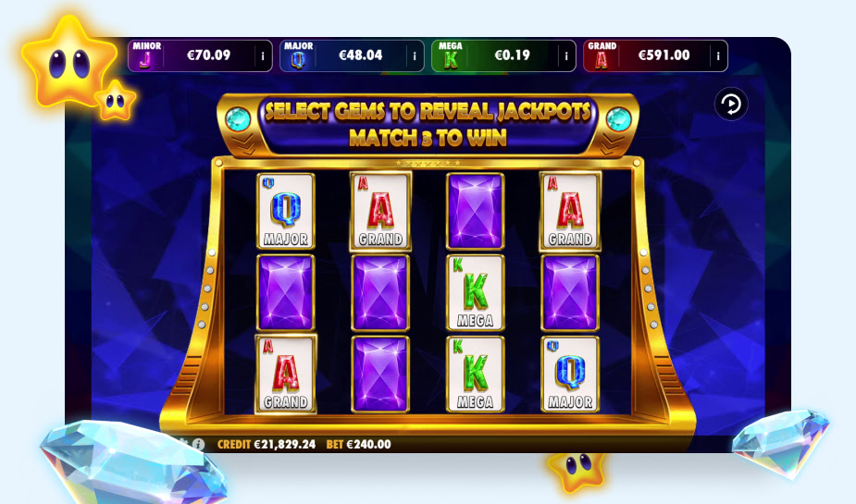Click the Grand A card in the second column
856x504 pixels.
(x=380, y=211)
